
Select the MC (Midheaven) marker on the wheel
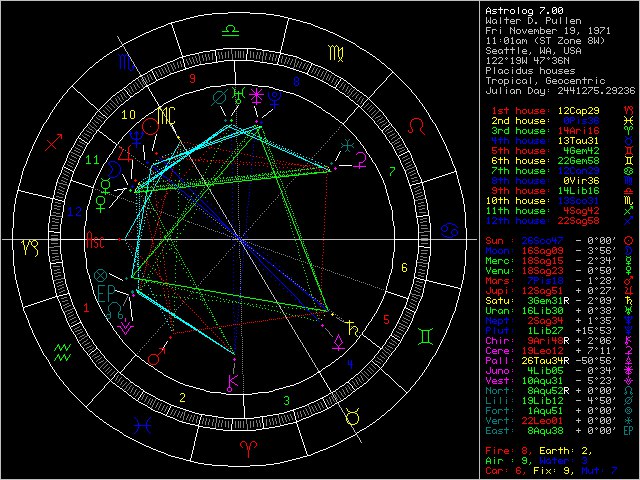(x=167, y=116)
